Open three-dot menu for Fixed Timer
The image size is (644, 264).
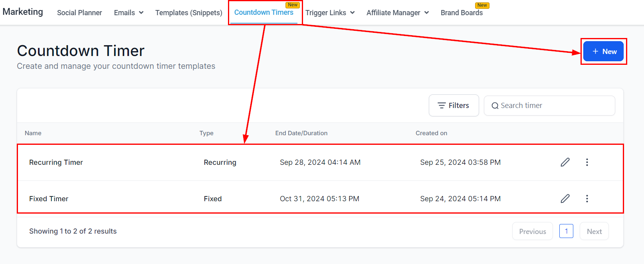[x=587, y=198]
